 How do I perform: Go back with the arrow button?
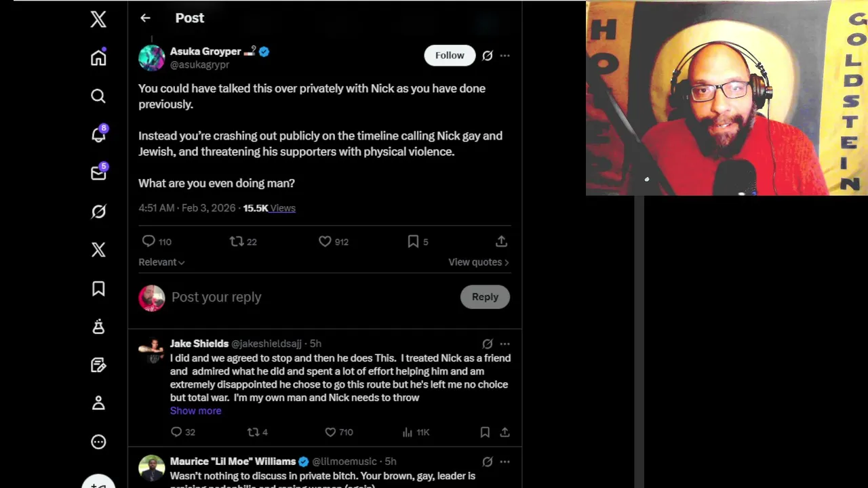coord(145,18)
